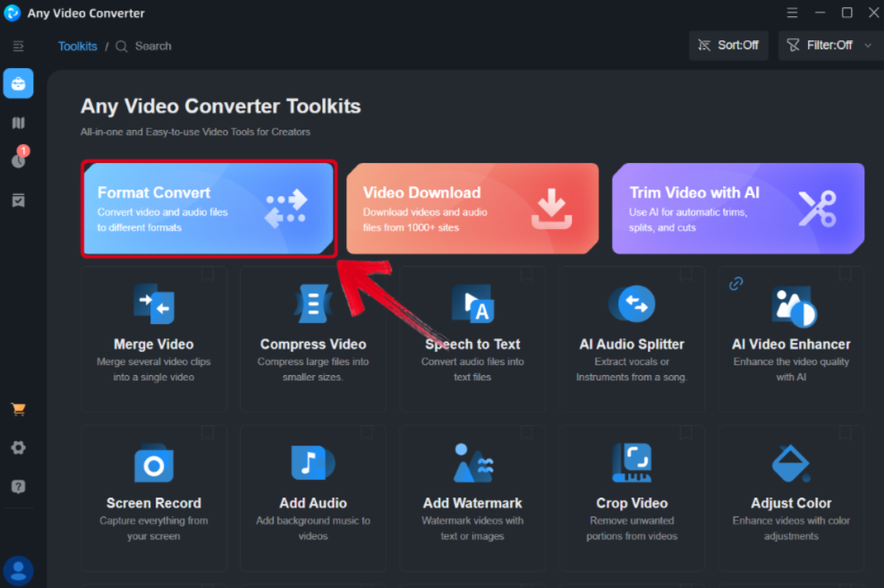The width and height of the screenshot is (884, 588).
Task: Click 'Capture everything from your screen' description
Action: 154,528
